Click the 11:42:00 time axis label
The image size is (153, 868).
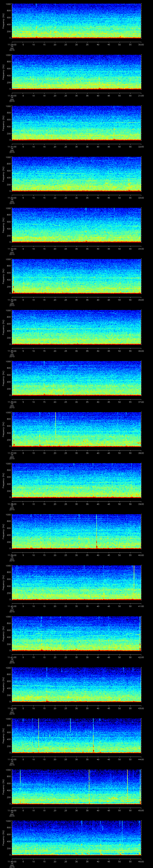point(12,708)
